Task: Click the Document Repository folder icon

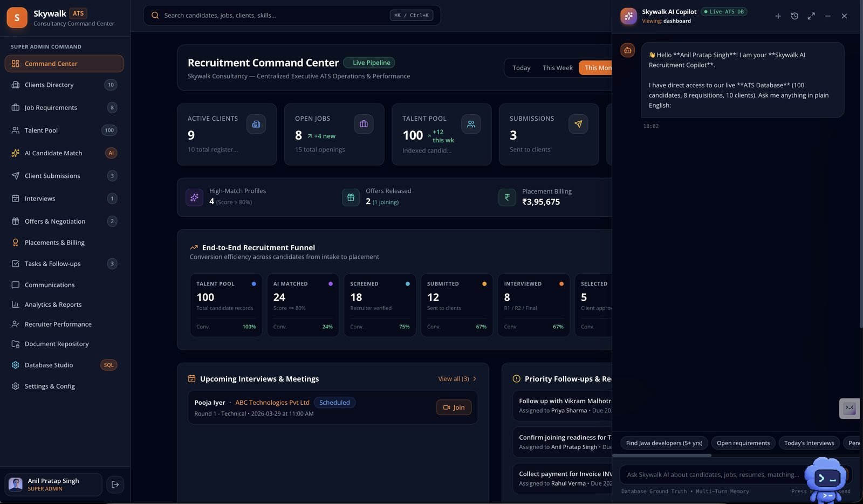Action: (x=16, y=344)
